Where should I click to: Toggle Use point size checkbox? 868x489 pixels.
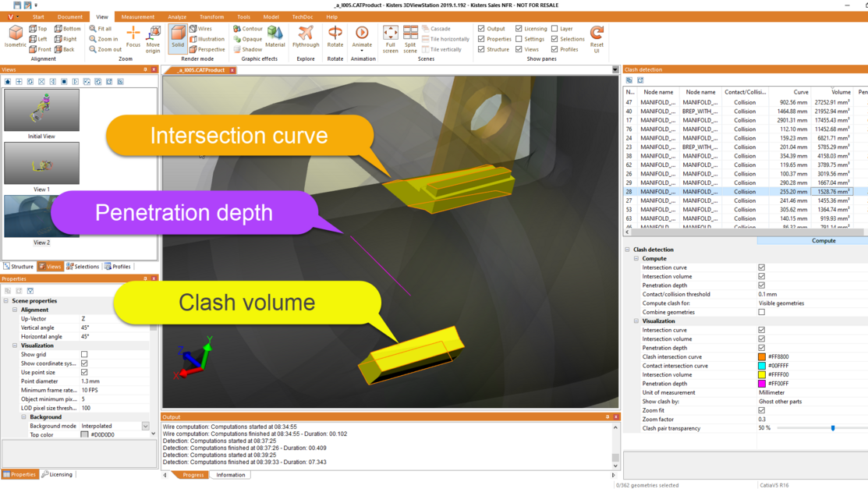click(x=84, y=372)
